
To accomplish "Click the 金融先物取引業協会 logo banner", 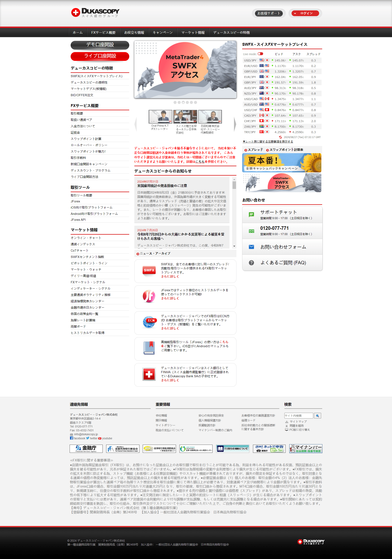I will (123, 449).
